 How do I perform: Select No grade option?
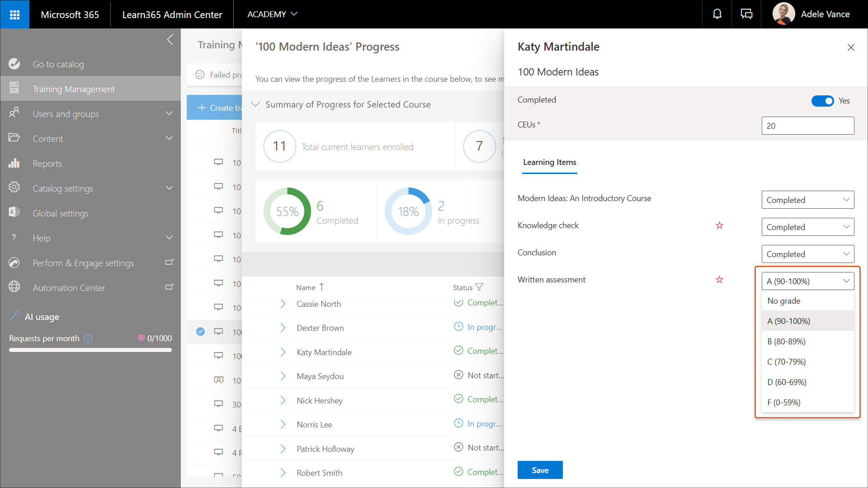(x=807, y=301)
